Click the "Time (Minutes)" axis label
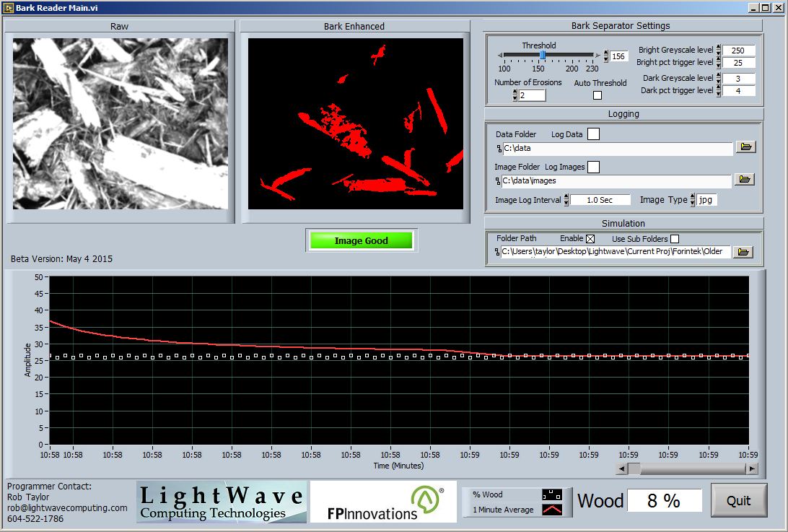This screenshot has width=788, height=532. pos(398,466)
